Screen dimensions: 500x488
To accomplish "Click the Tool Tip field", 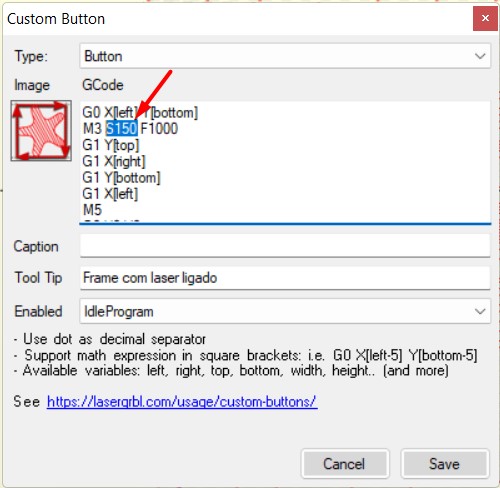I will [x=285, y=278].
